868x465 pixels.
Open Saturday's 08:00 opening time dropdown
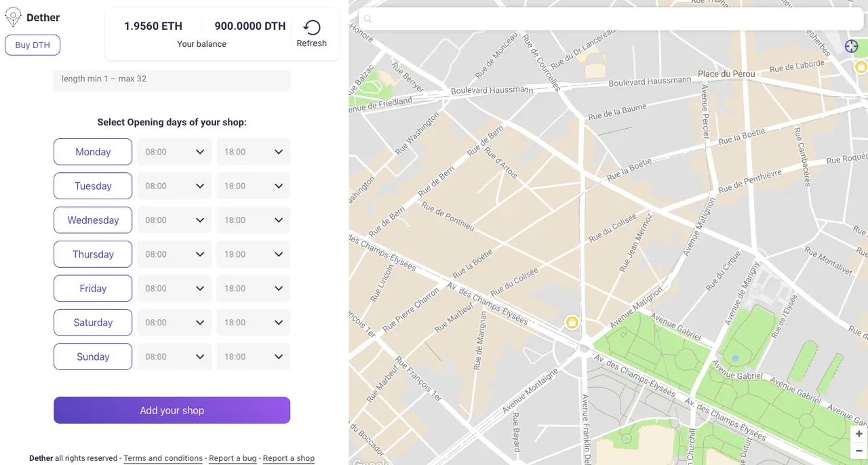tap(174, 323)
